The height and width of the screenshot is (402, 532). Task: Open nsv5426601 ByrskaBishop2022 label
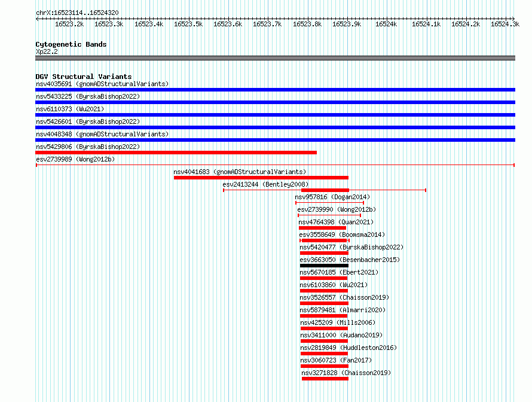click(x=88, y=121)
